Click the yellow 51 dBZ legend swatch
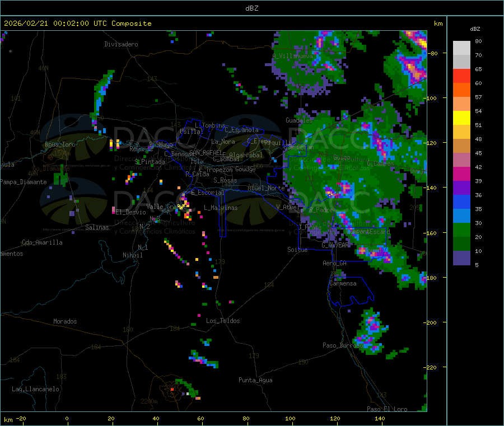Screen dimensions: 504x426 click(461, 118)
